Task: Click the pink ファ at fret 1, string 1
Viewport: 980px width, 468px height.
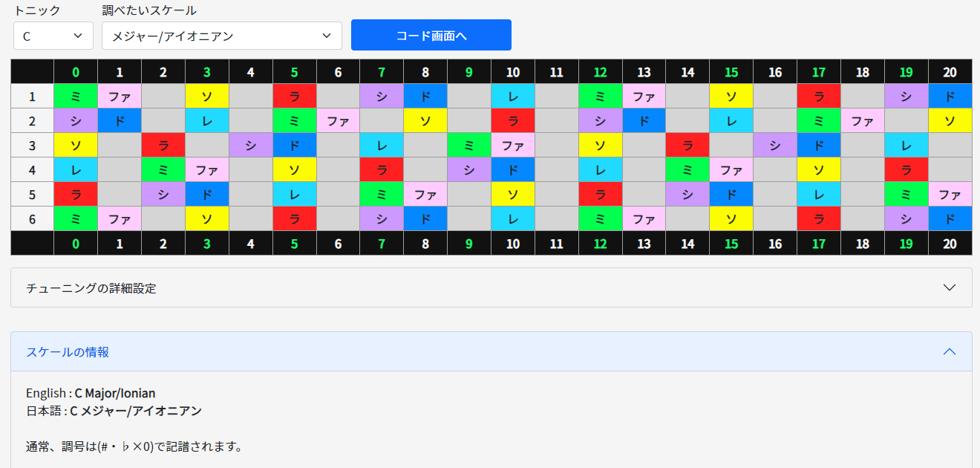Action: pos(119,96)
